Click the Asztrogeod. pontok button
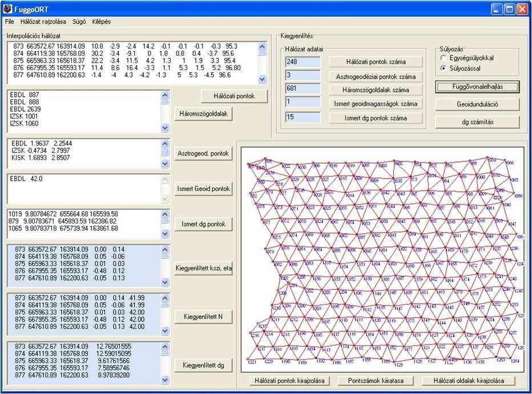This screenshot has height=394, width=532. 203,153
